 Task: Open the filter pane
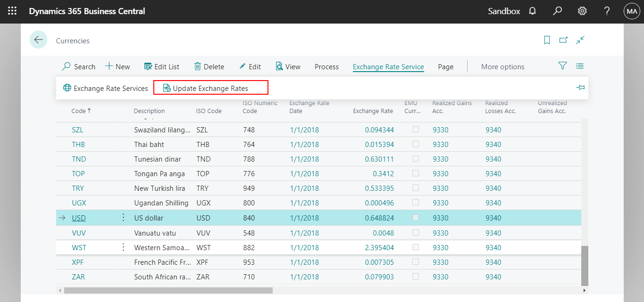click(x=562, y=66)
